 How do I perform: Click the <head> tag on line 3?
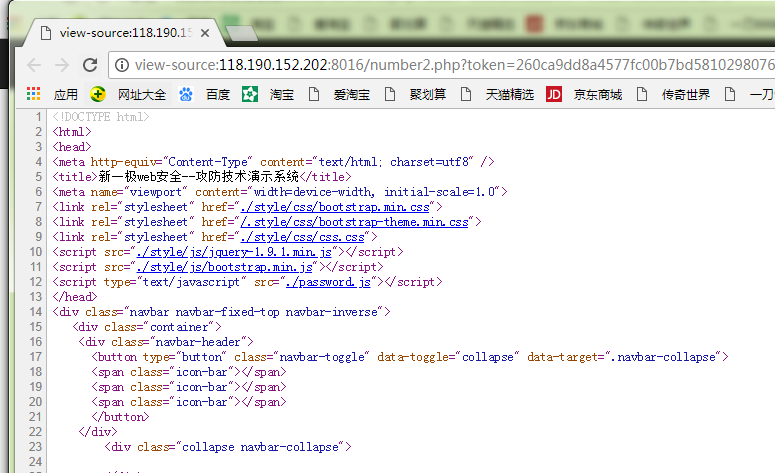coord(72,147)
